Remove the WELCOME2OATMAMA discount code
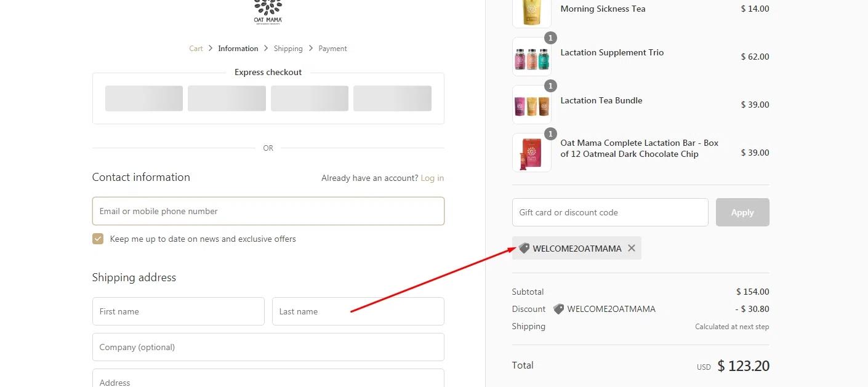Screen dimensions: 868x387 tap(632, 249)
